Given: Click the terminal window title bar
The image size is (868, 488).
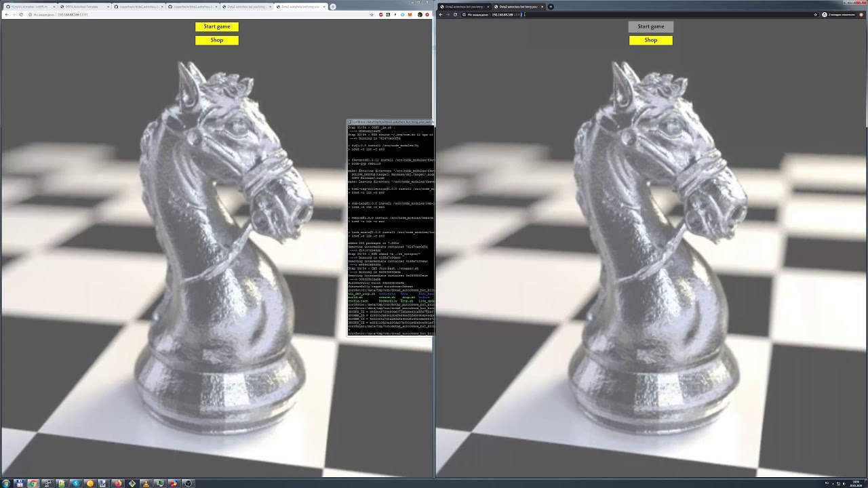Looking at the screenshot, I should [390, 122].
